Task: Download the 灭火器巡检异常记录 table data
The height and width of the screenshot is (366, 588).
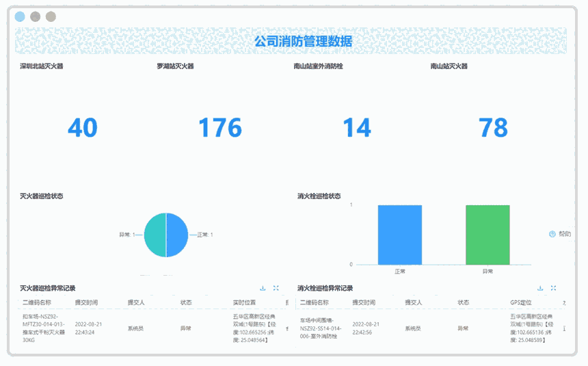Action: click(263, 288)
